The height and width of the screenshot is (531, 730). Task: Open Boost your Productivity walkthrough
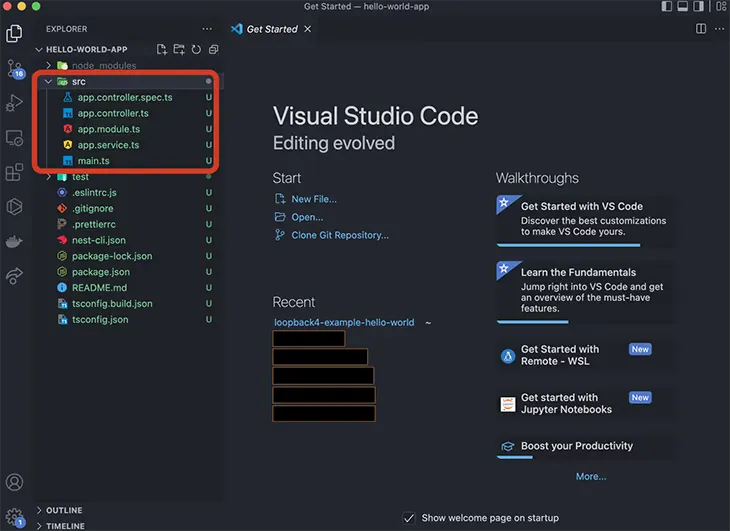click(585, 446)
